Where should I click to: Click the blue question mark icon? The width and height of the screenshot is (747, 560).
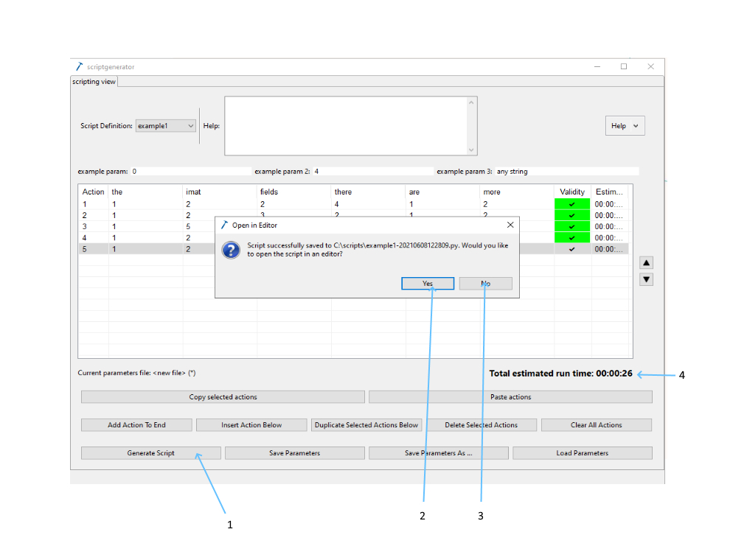(231, 251)
